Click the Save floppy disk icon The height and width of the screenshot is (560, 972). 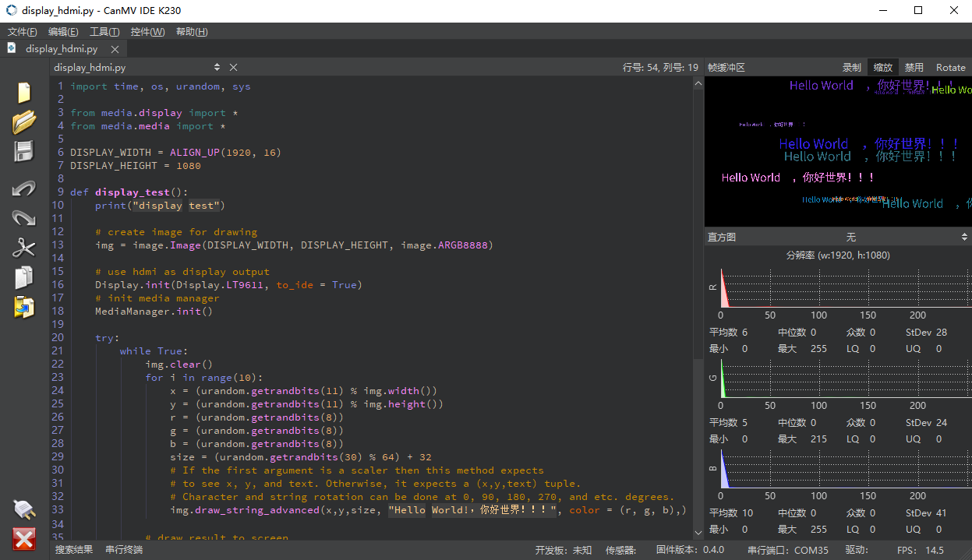(24, 151)
